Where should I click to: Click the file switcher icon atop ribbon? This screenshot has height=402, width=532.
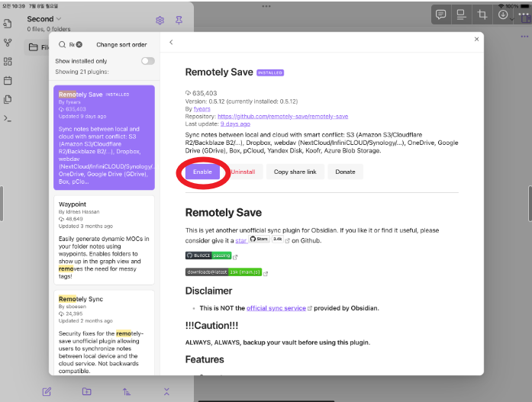[8, 24]
